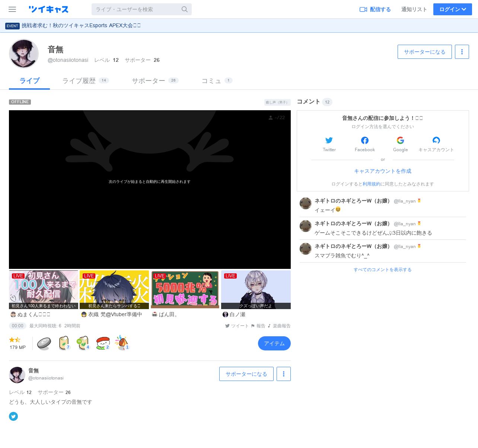Open live thumbnail クズっぽい声だよ

[256, 290]
